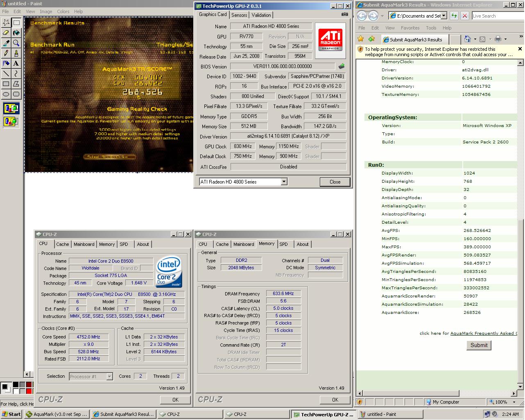Open the Favorites Center star icon
Screen dimensions: 525x420
tap(361, 39)
